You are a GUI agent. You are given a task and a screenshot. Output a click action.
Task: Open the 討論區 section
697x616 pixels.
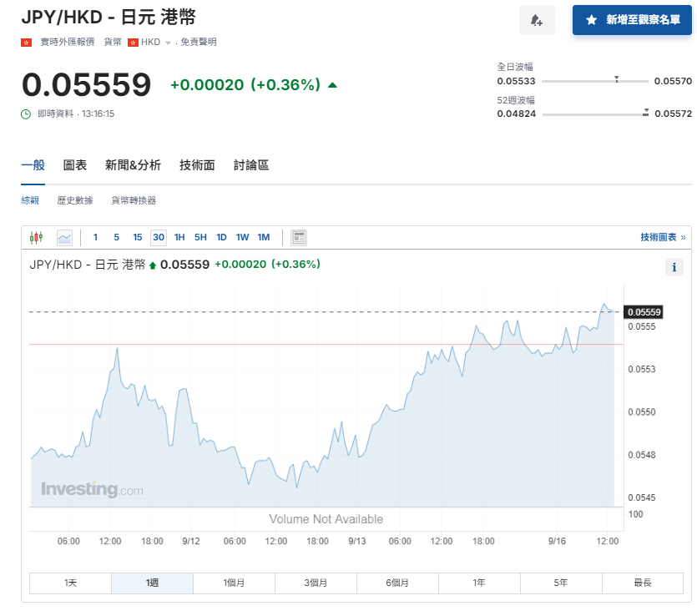250,164
